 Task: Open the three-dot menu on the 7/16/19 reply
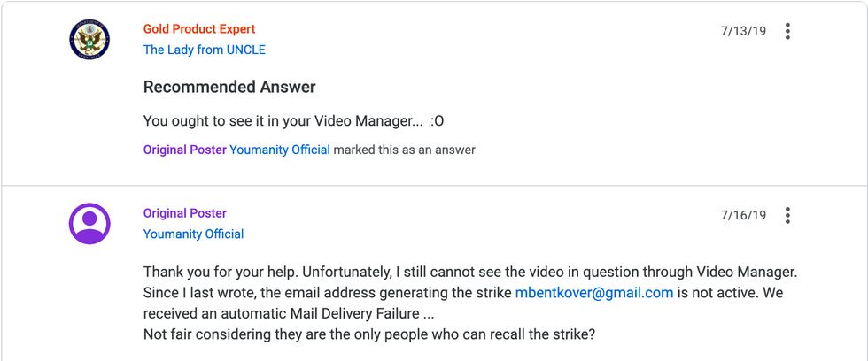click(787, 215)
